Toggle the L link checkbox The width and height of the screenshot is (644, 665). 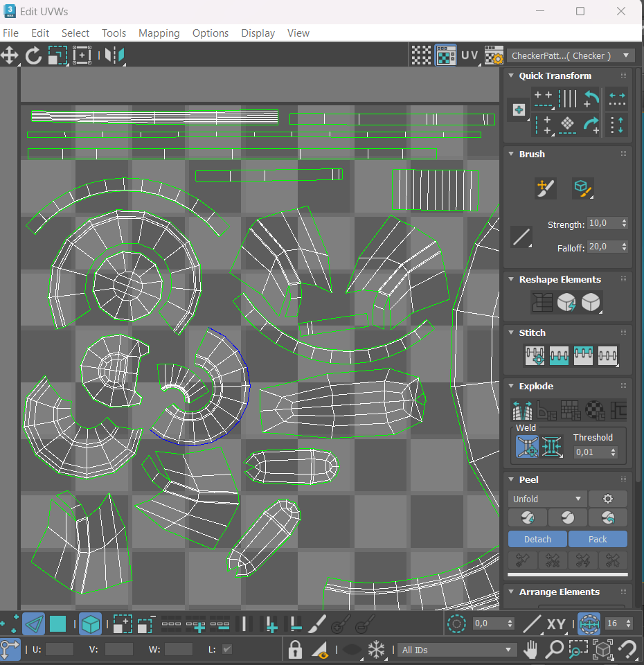[226, 650]
